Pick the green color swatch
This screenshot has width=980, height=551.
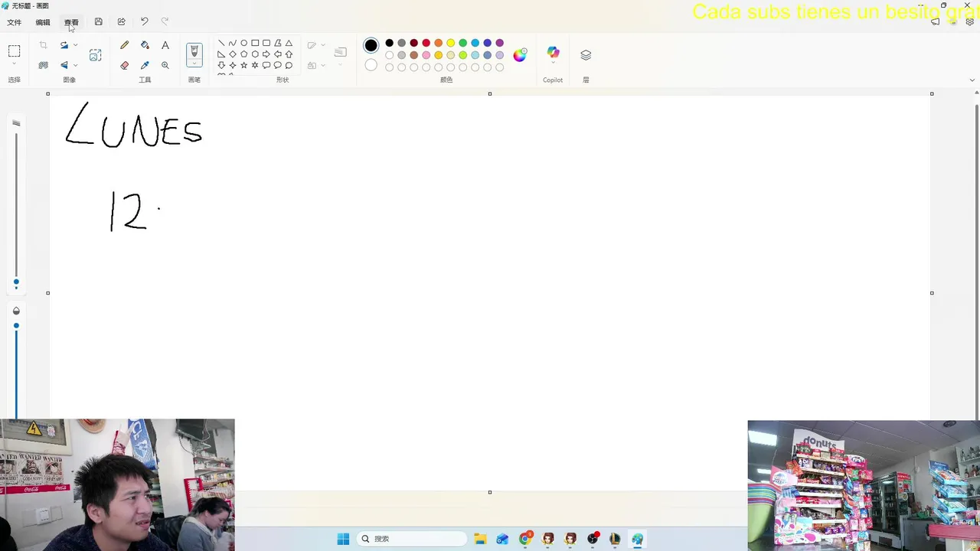coord(462,43)
